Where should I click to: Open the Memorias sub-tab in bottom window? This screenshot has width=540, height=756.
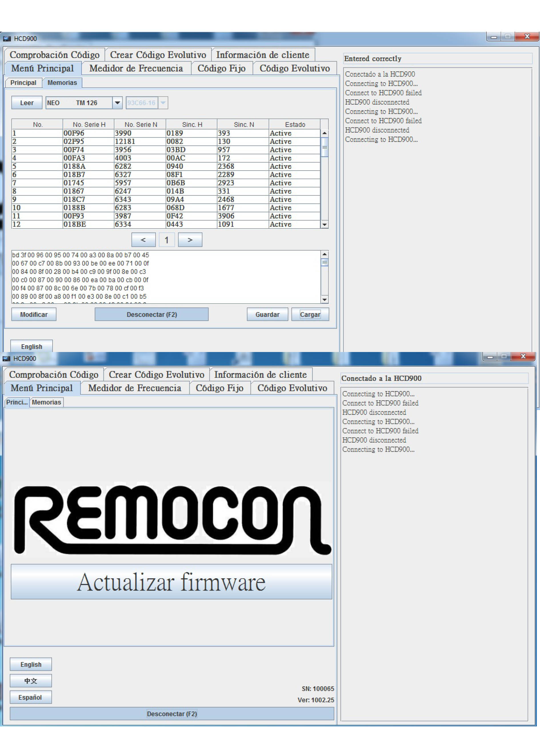[x=47, y=402]
